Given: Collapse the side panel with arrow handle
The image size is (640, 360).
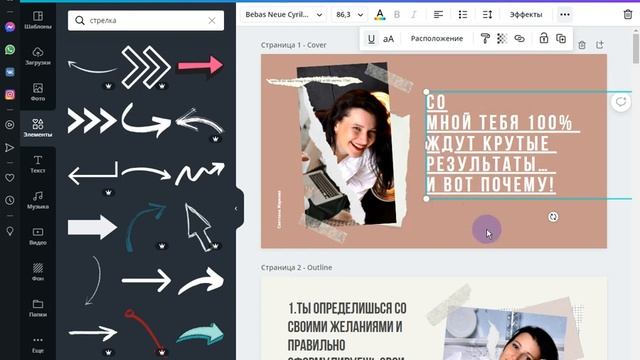Looking at the screenshot, I should pos(236,209).
